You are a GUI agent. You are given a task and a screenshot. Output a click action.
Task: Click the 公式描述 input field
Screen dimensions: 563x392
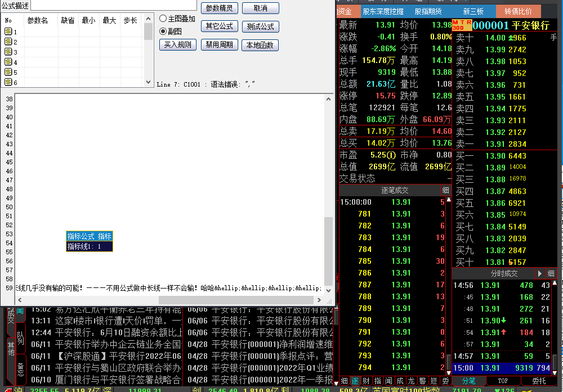pos(114,5)
